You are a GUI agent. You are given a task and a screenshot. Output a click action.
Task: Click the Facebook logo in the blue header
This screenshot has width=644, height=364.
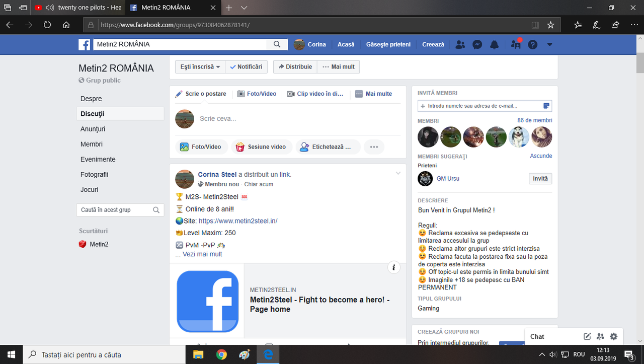click(x=84, y=44)
